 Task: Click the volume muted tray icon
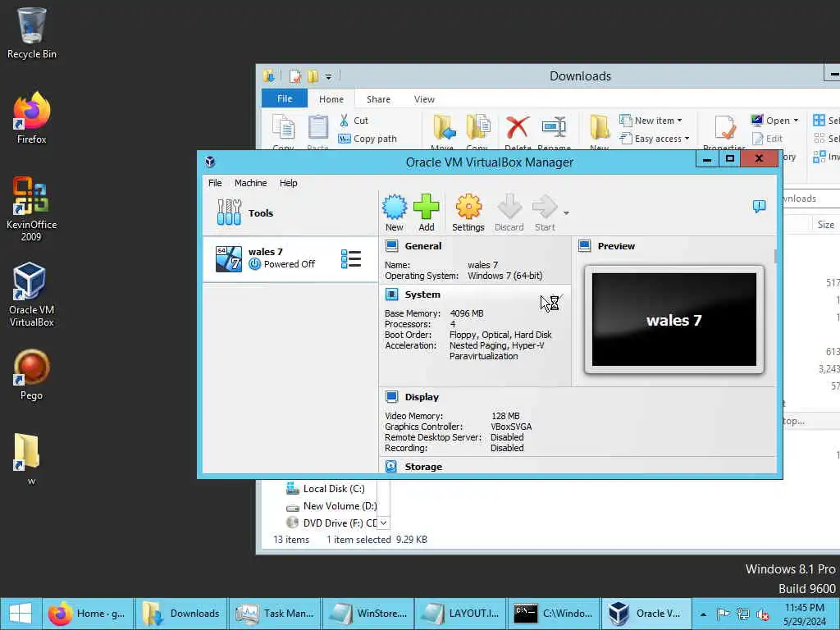(x=762, y=614)
